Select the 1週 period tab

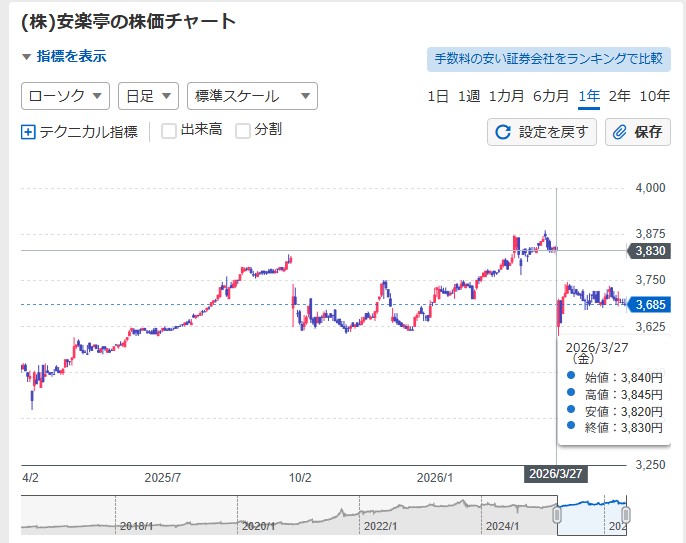[469, 96]
